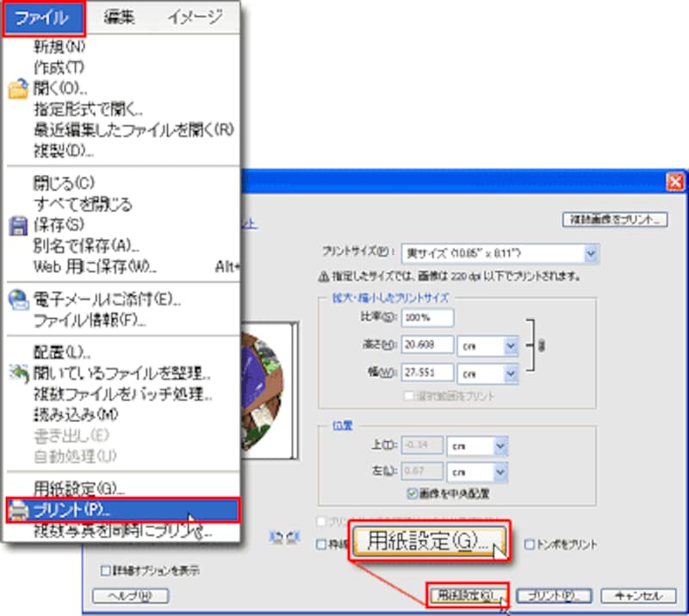Viewport: 689px width, 616px height.
Task: Choose 新規(N) from the file menu
Action: (59, 47)
